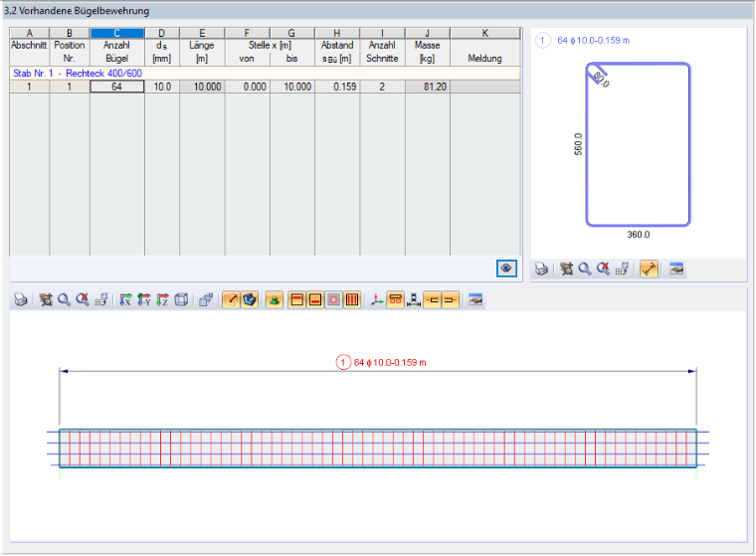The width and height of the screenshot is (756, 556).
Task: Switch to view in -Y direction
Action: tap(143, 300)
